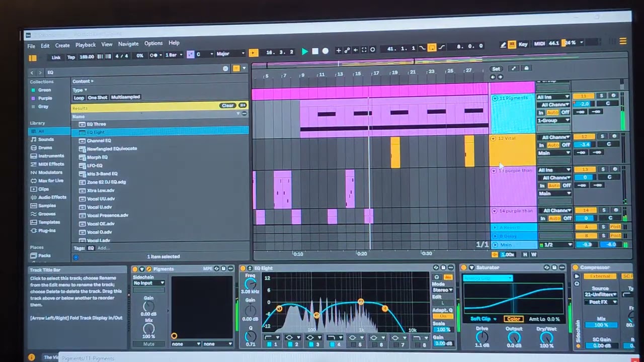
Task: Click the MIDI arrangement overdub plus icon
Action: pyautogui.click(x=339, y=50)
